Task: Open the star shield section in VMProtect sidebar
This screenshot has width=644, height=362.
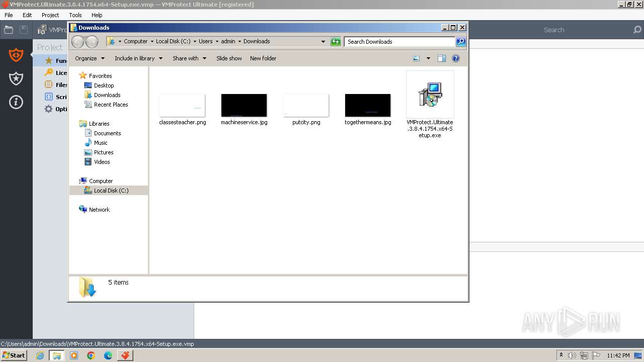Action: [16, 78]
